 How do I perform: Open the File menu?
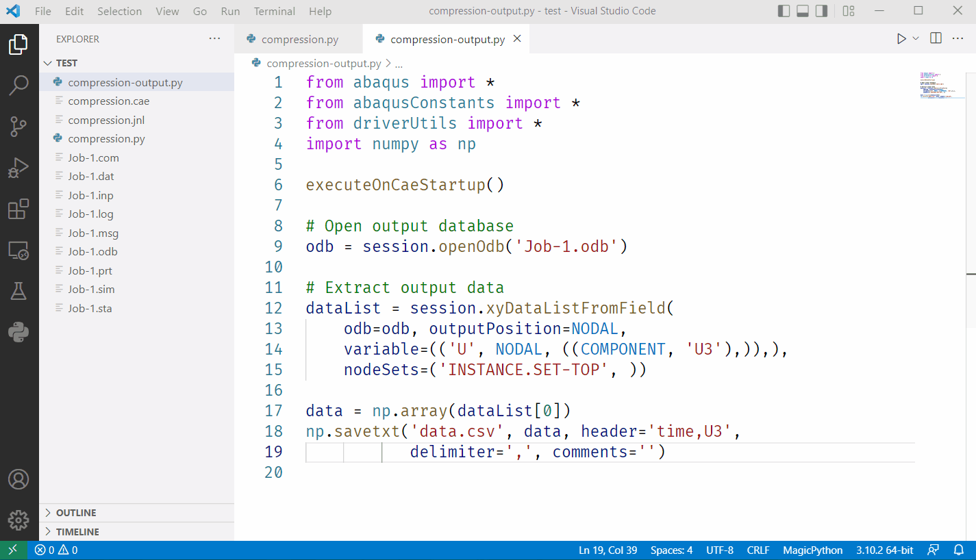coord(42,11)
